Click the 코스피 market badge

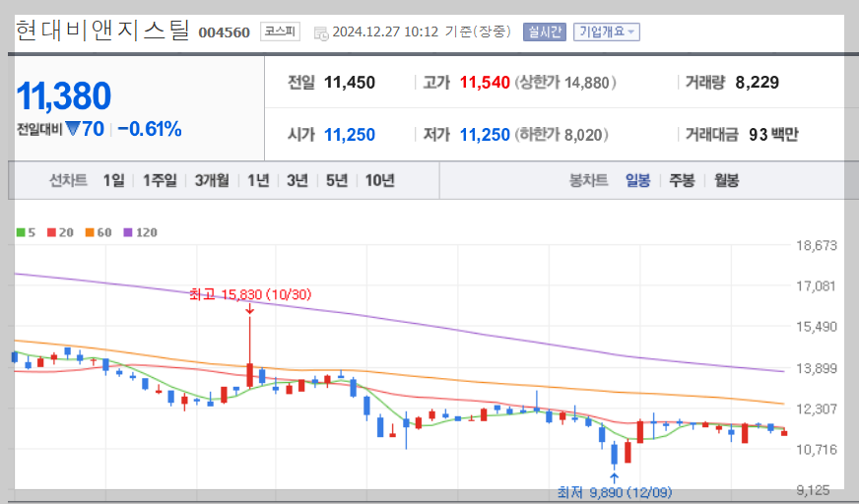(280, 31)
